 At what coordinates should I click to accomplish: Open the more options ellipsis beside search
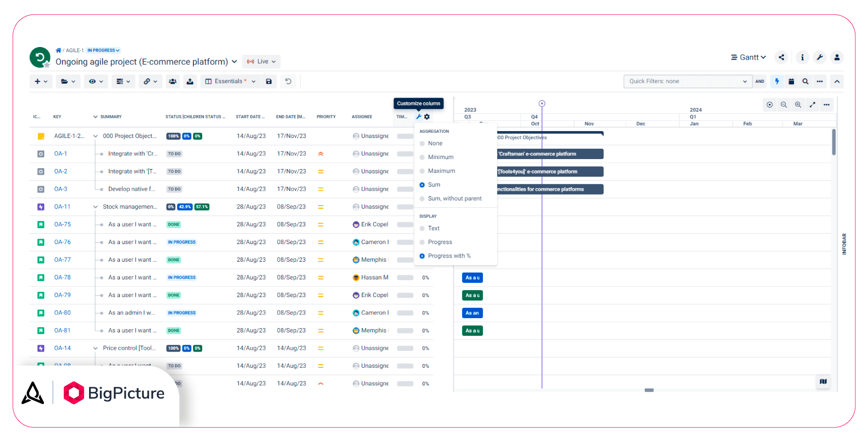(820, 81)
